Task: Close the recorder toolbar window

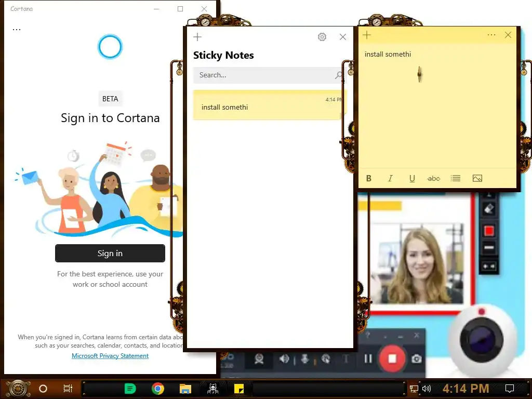Action: tap(417, 335)
